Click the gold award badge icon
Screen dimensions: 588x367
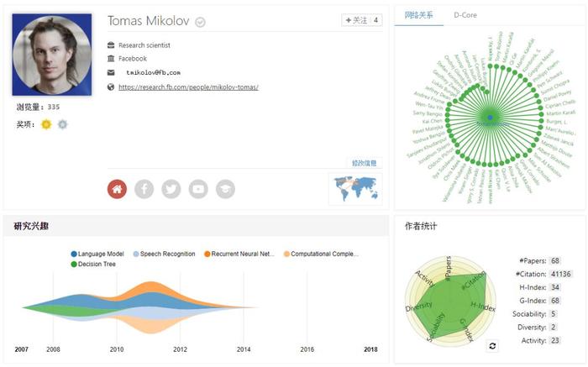(46, 124)
